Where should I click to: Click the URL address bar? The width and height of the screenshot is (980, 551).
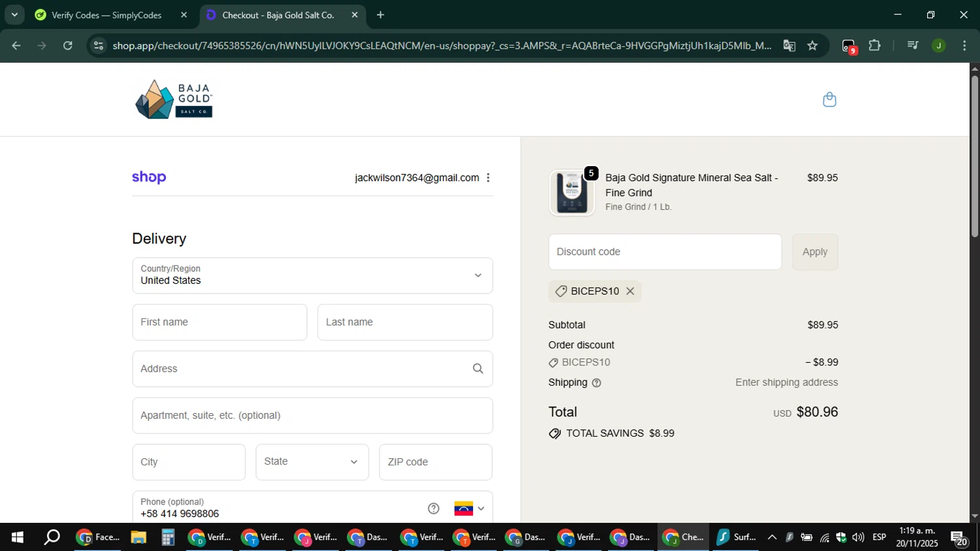coord(441,46)
